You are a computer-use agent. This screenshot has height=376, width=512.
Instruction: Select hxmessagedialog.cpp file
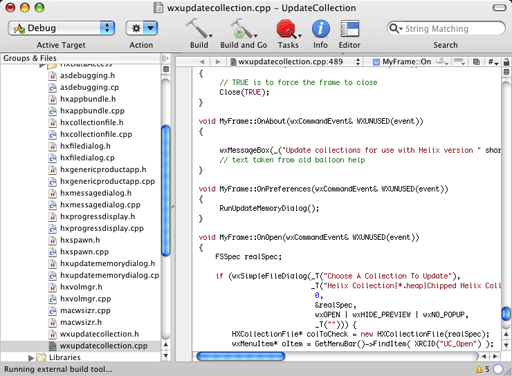coord(100,205)
